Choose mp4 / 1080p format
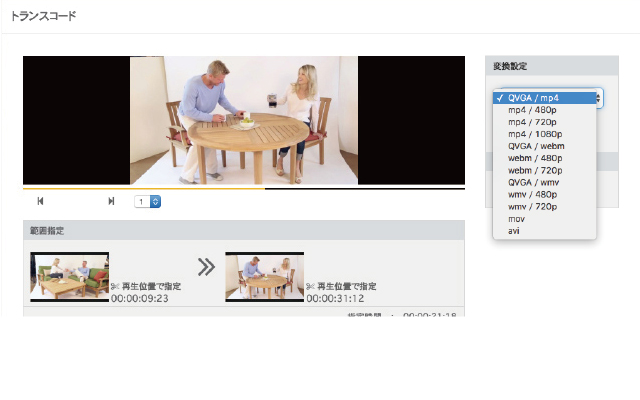 click(544, 134)
